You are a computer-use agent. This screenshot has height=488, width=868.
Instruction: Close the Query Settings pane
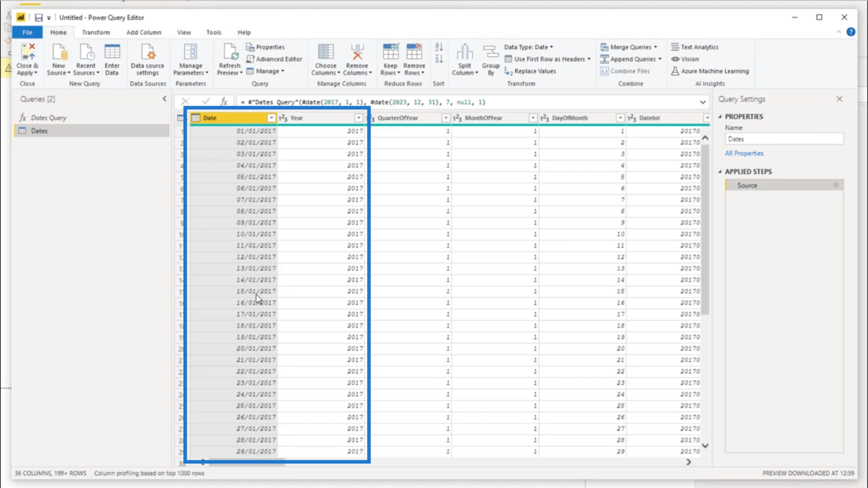coord(839,99)
